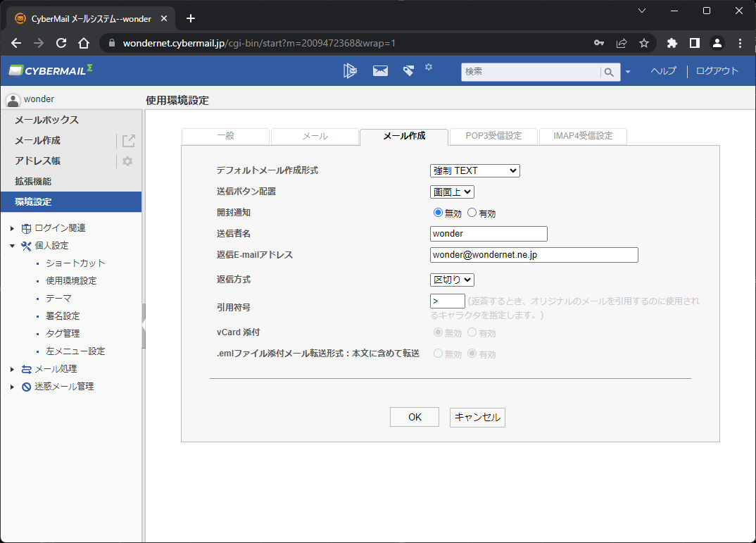Expand the ログイン関連 tree node
Screen dimensions: 756x543
pos(12,228)
